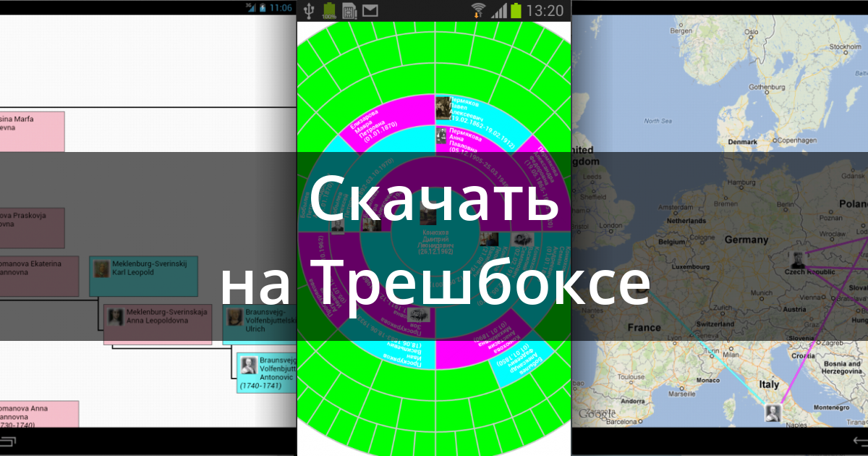
Task: Tap Anna Leopoldovna's portrait thumbnail
Action: (116, 316)
